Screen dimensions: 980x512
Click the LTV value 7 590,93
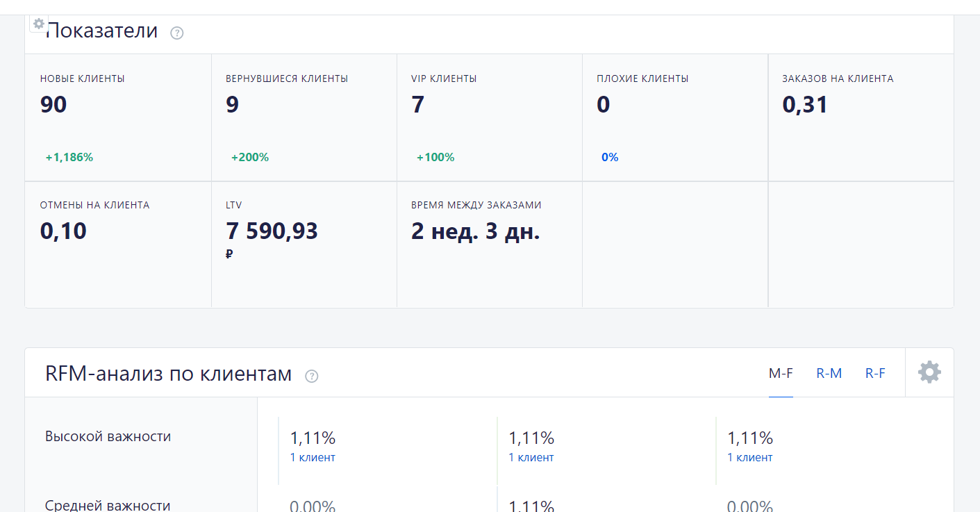click(x=272, y=231)
